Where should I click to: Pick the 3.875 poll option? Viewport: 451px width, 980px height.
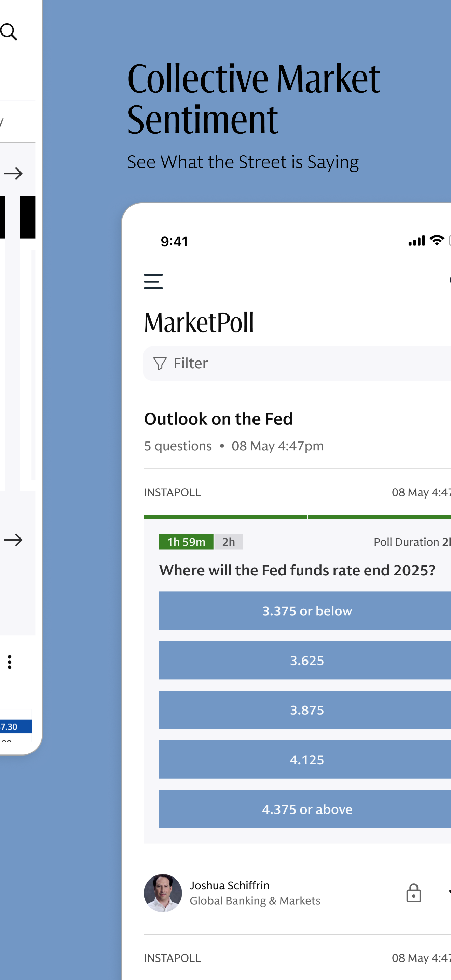pyautogui.click(x=305, y=710)
